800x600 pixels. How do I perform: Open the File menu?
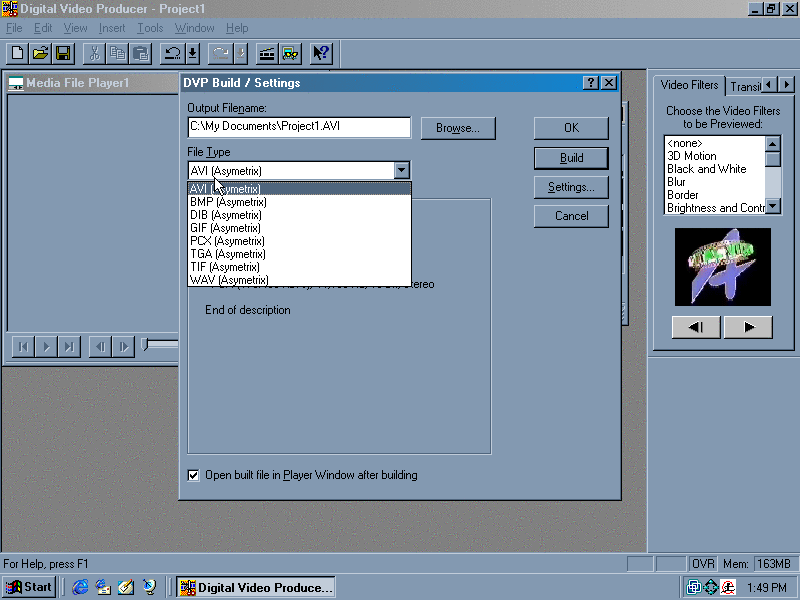pyautogui.click(x=14, y=28)
